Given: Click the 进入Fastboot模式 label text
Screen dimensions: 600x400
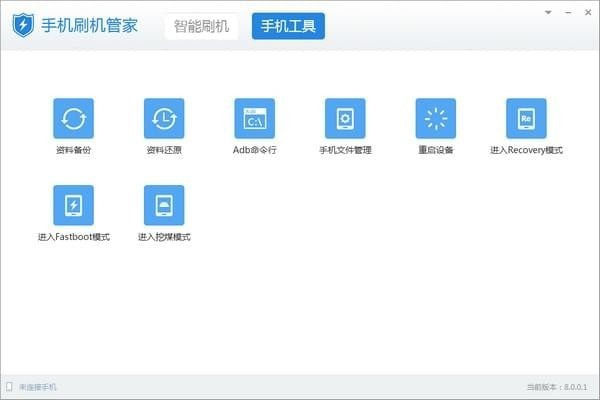Looking at the screenshot, I should [x=73, y=237].
